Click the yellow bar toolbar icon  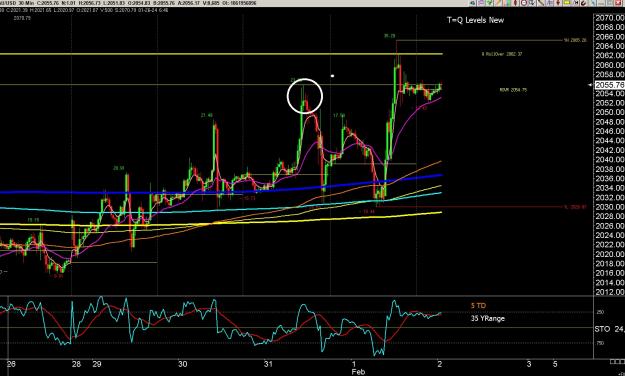566,2
